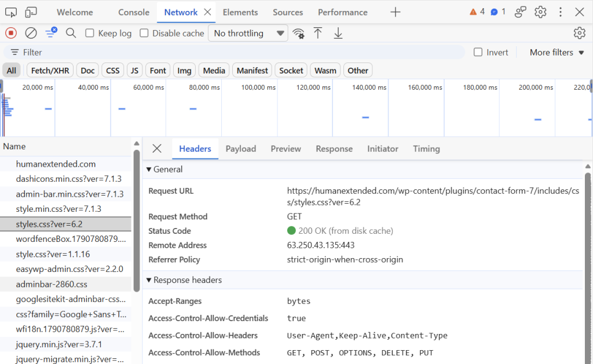This screenshot has width=593, height=364.
Task: Add a new tool with plus icon
Action: [x=395, y=12]
